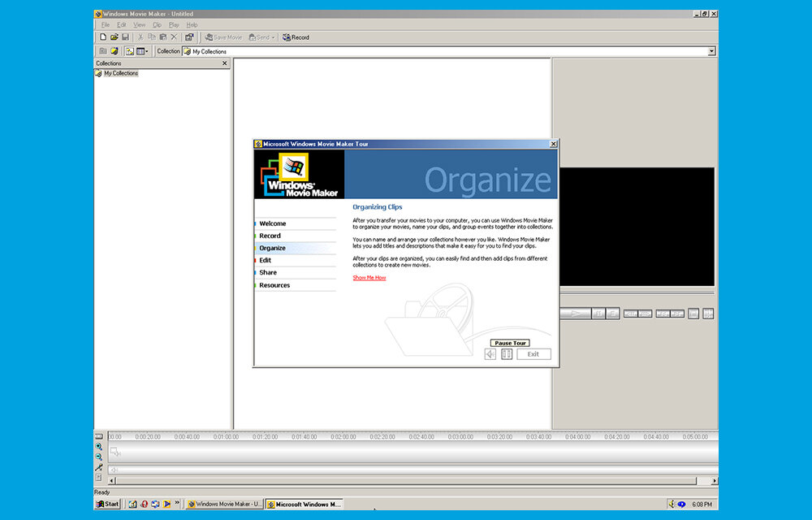Open the views button dropdown arrow

click(x=147, y=51)
